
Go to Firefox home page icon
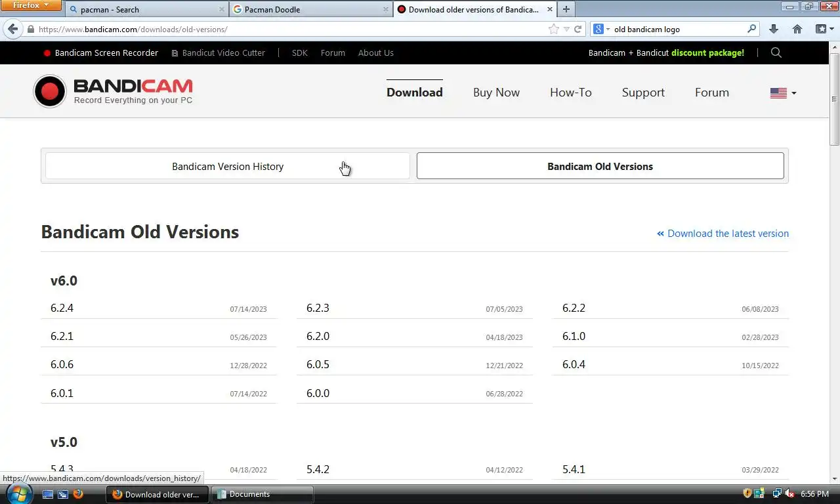[797, 29]
